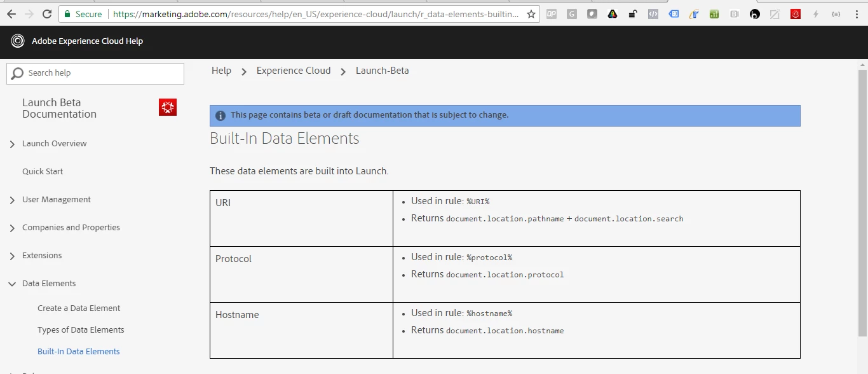The height and width of the screenshot is (374, 868).
Task: Open the OP extension icon
Action: [x=552, y=14]
